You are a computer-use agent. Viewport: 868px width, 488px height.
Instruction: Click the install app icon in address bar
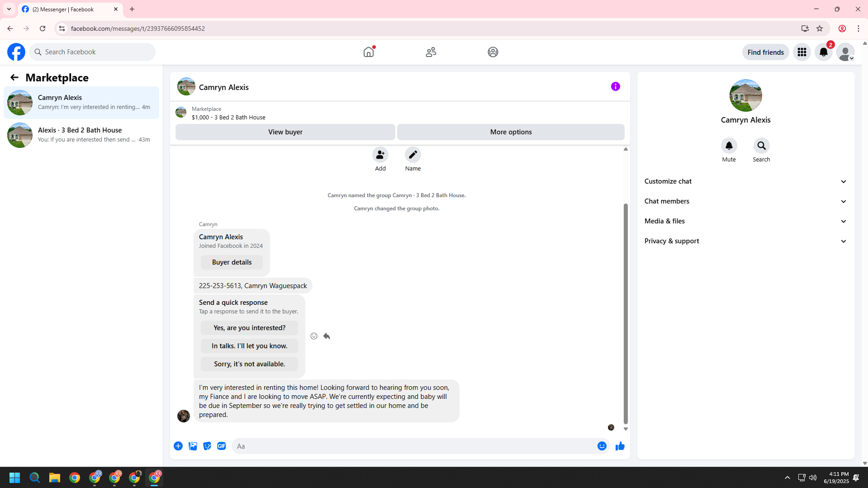tap(805, 28)
